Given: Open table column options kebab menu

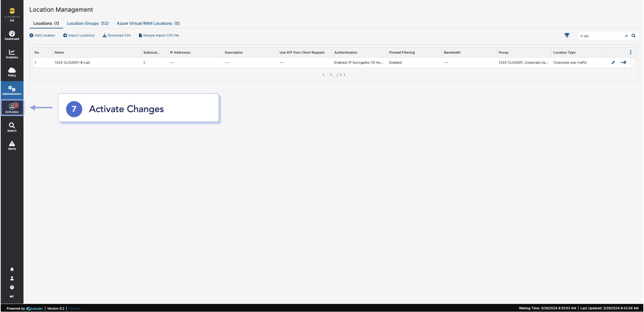Looking at the screenshot, I should (631, 52).
